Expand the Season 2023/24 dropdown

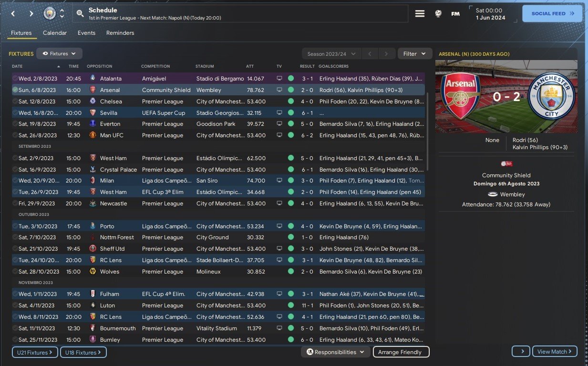click(x=332, y=54)
